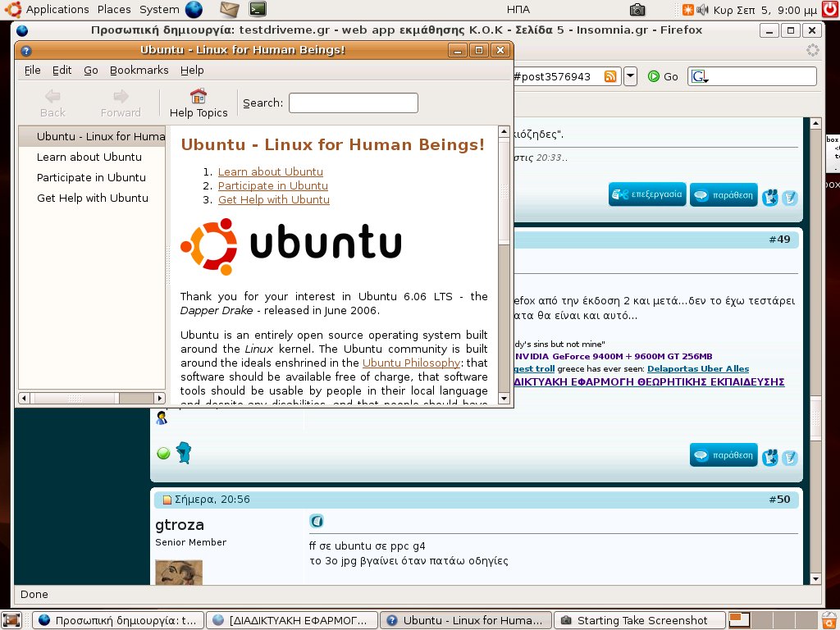This screenshot has width=840, height=630.
Task: Click the Back arrow in help toolbar
Action: tap(52, 103)
